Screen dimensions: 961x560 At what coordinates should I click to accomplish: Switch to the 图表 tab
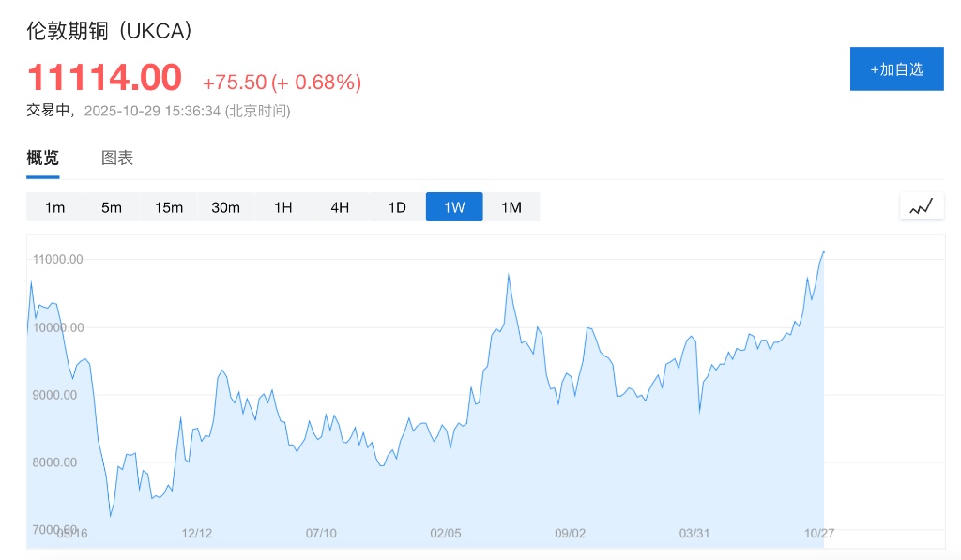pos(117,158)
